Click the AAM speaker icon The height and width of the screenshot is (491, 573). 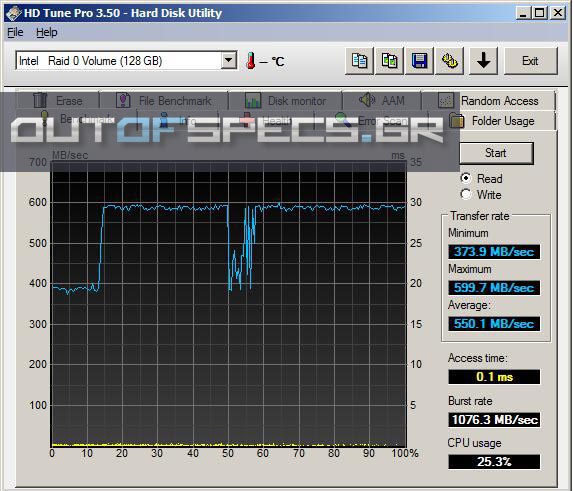[367, 99]
